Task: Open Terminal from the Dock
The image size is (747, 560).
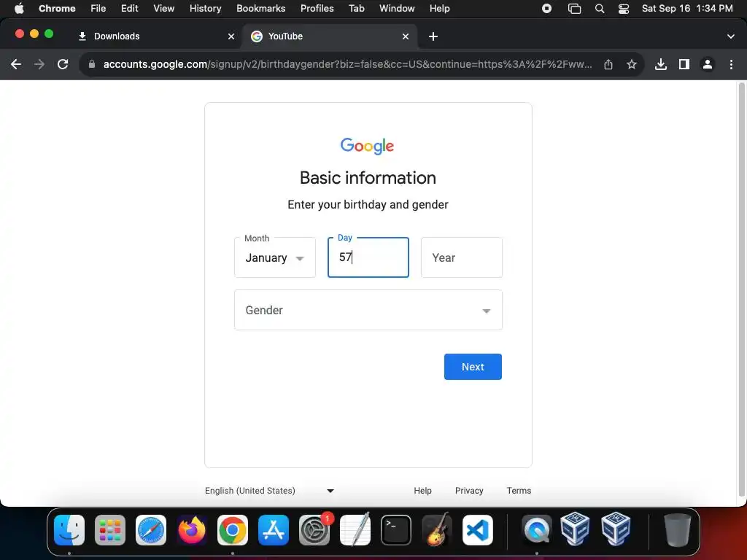Action: pos(396,530)
